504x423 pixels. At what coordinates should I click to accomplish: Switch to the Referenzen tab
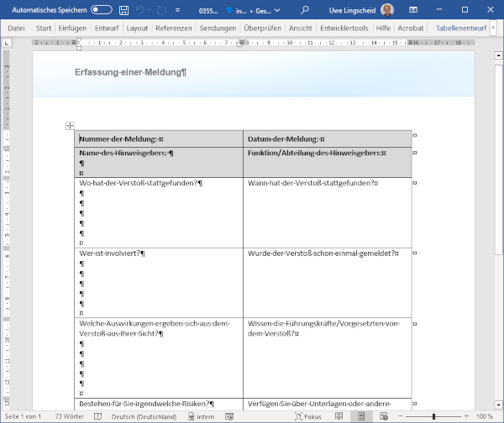(173, 28)
